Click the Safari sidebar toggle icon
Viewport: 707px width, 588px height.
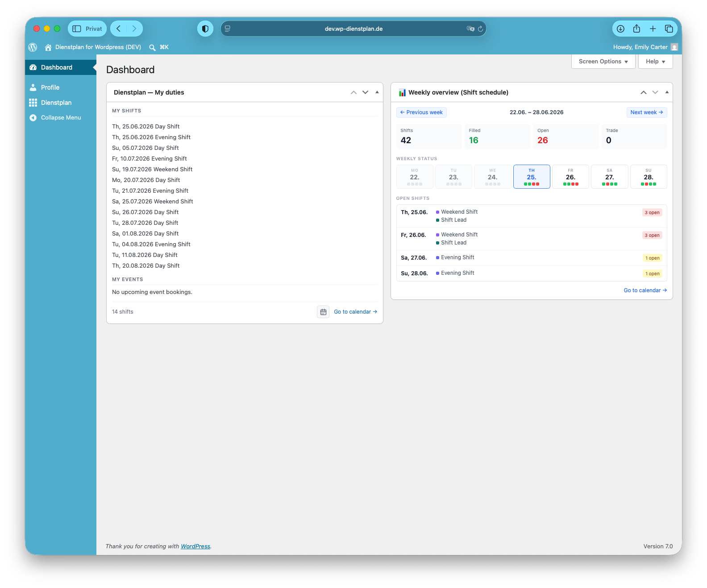pos(77,29)
